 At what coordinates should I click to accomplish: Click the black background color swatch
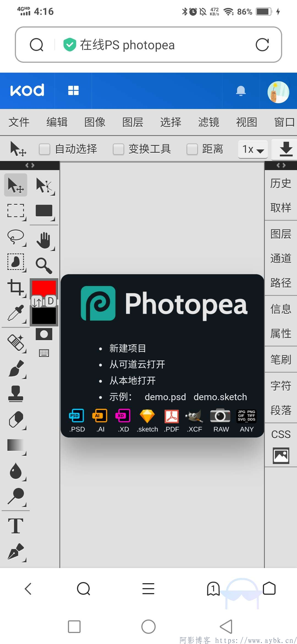[44, 316]
